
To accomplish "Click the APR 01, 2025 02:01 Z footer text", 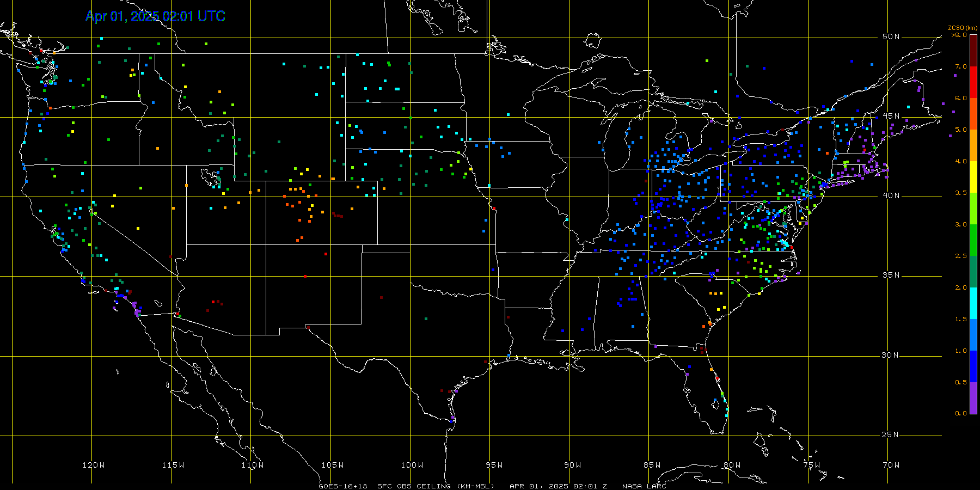I will point(559,486).
